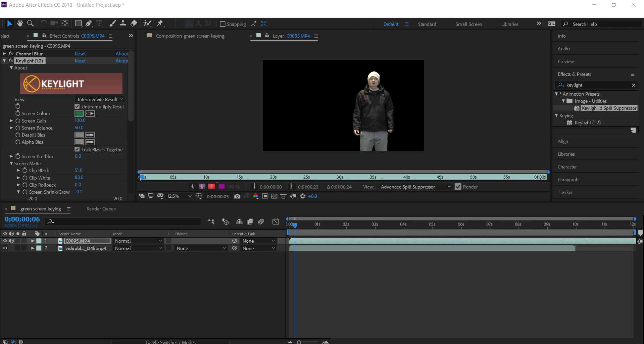Click the Reset Exposure icon
The height and width of the screenshot is (344, 644).
(303, 196)
